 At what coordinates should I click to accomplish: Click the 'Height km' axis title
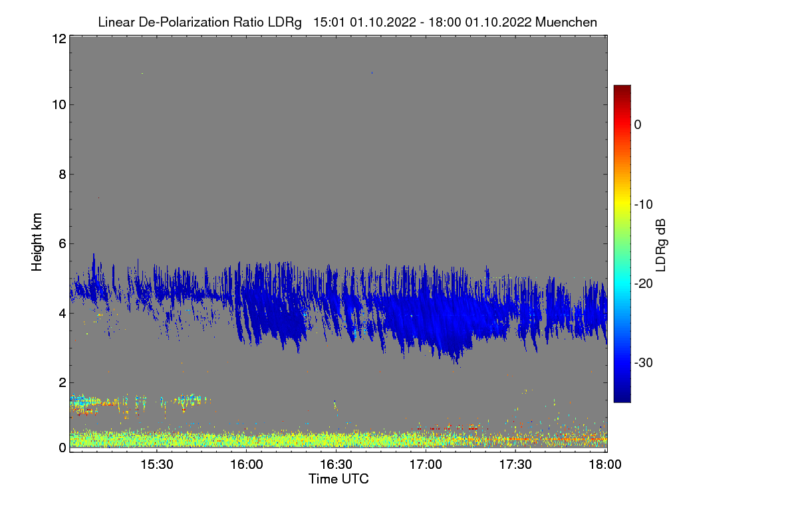37,242
